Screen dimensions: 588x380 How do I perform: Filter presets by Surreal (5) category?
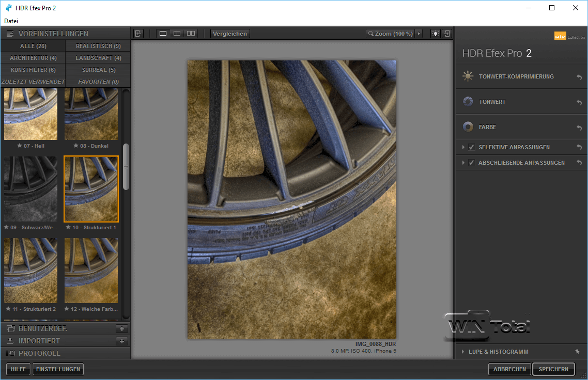tap(98, 70)
